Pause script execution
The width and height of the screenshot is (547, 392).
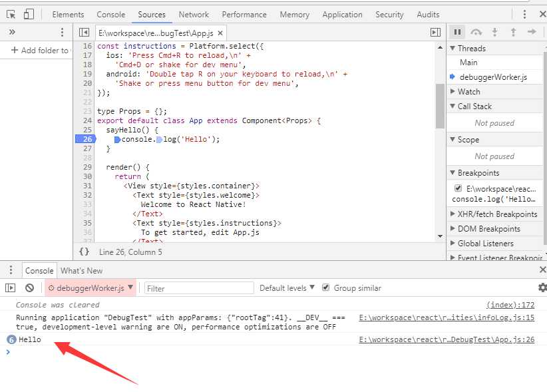click(457, 32)
